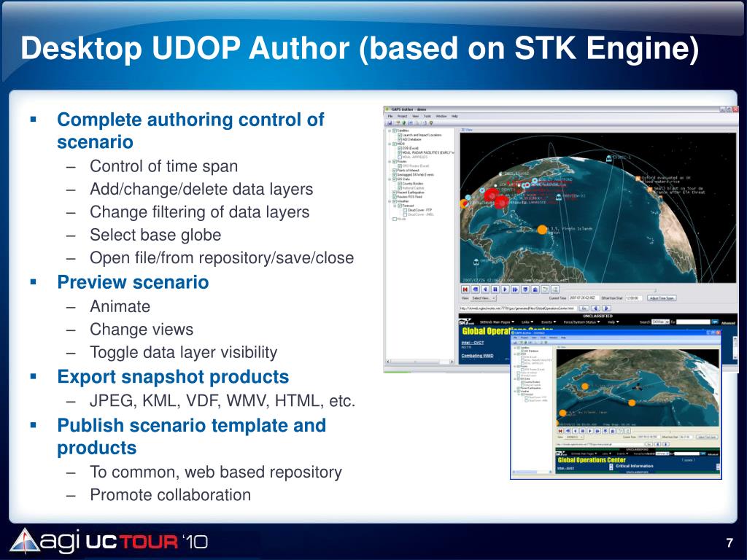This screenshot has width=747, height=560.
Task: Click the tree panel horizontal scrollbar in demo window
Action: click(x=419, y=362)
